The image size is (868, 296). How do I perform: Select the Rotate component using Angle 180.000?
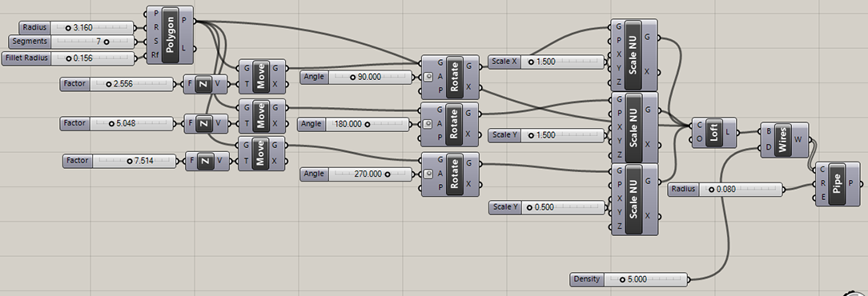[450, 124]
